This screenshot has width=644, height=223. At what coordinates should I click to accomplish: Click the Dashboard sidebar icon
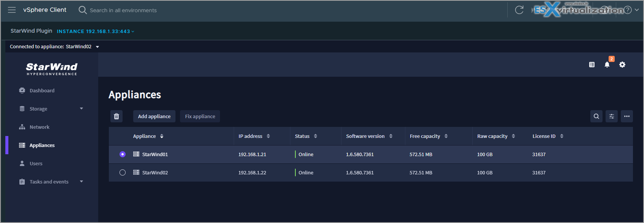point(22,90)
